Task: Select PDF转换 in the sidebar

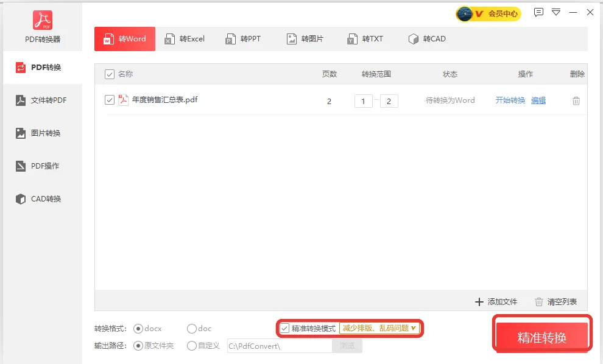Action: click(x=42, y=68)
